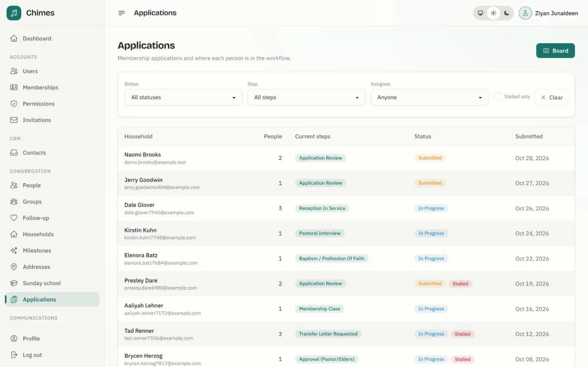Open the Jerry Goodwin application row
588x367 pixels.
point(346,183)
